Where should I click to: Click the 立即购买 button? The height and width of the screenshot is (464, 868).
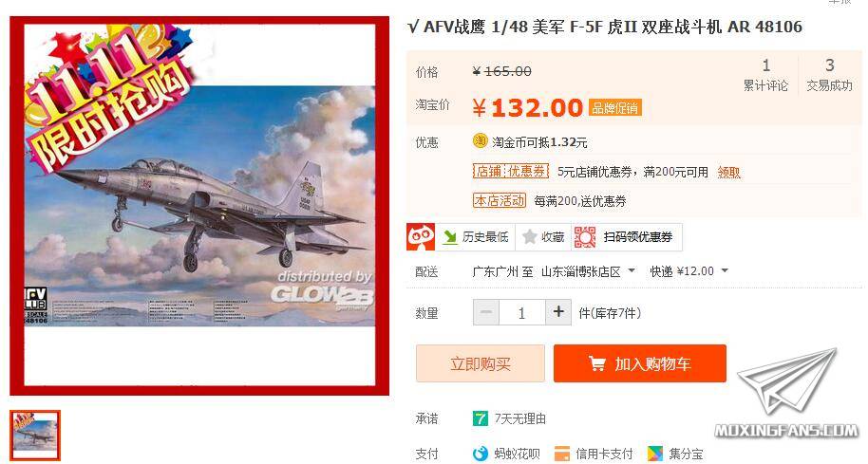point(480,363)
